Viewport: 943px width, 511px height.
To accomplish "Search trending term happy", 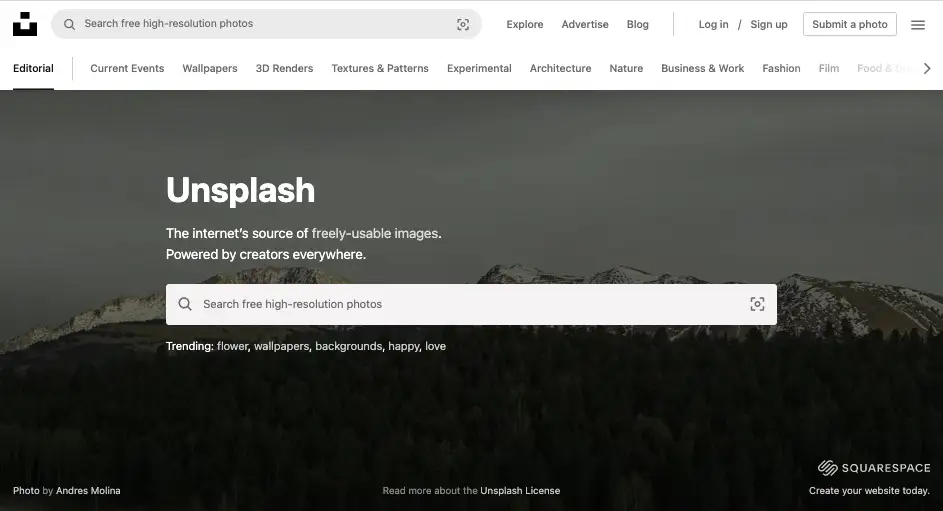I will [404, 346].
